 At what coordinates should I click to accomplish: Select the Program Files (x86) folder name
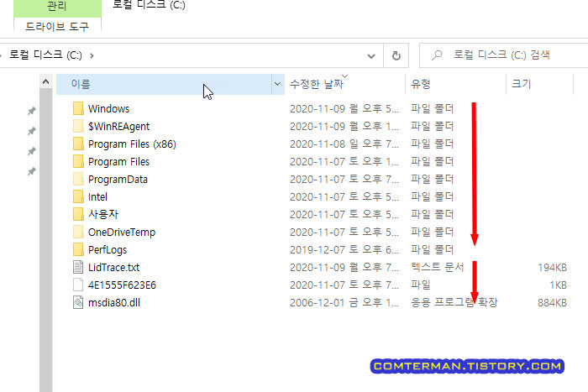(x=132, y=144)
